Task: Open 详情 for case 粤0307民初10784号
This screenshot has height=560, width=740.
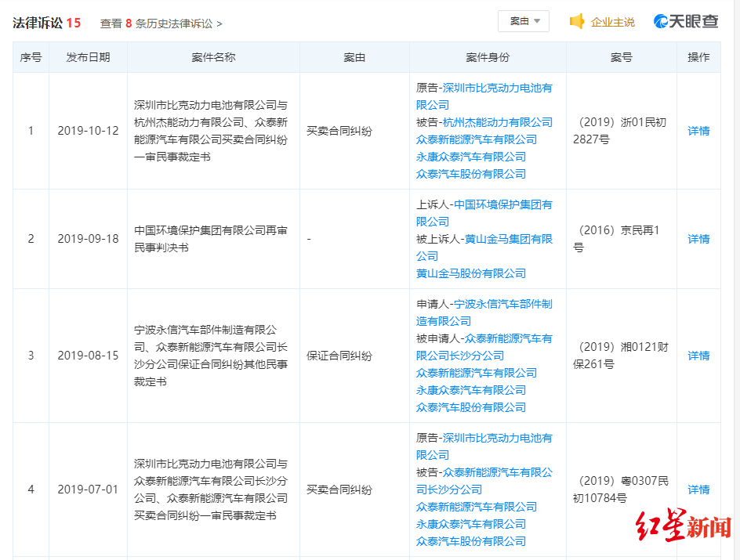Action: pyautogui.click(x=698, y=490)
